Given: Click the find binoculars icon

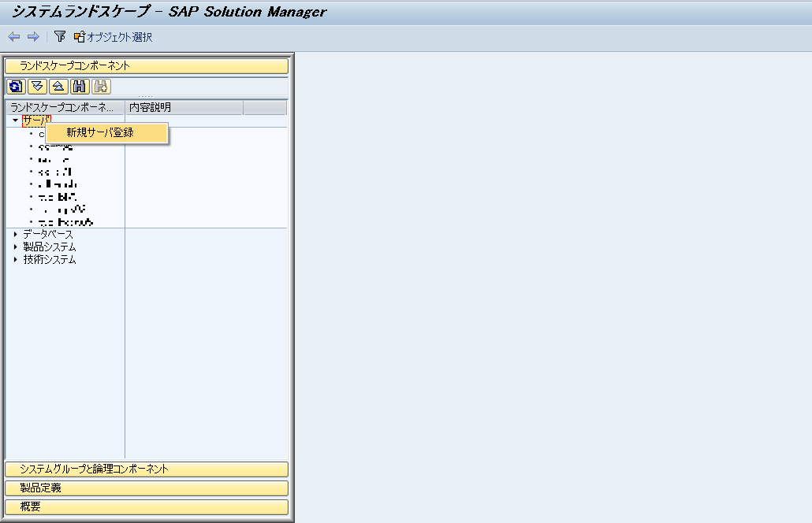Looking at the screenshot, I should pos(80,87).
